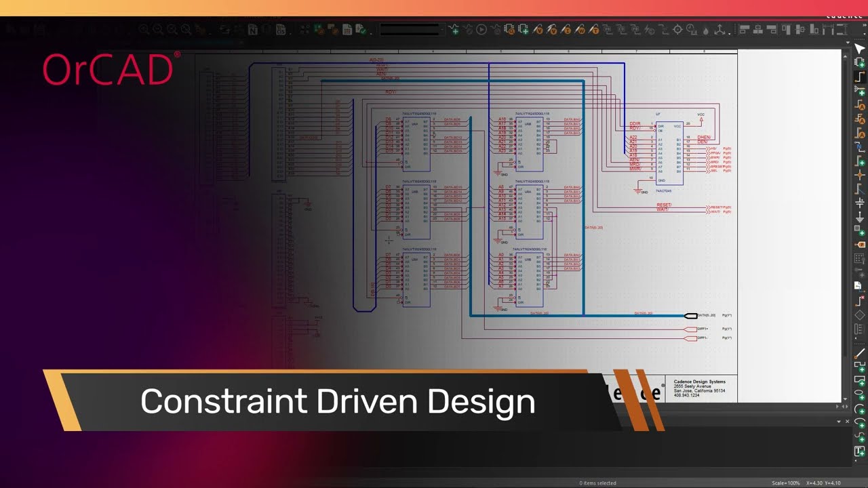Close the bottom output panel
This screenshot has width=868, height=488.
click(x=848, y=422)
